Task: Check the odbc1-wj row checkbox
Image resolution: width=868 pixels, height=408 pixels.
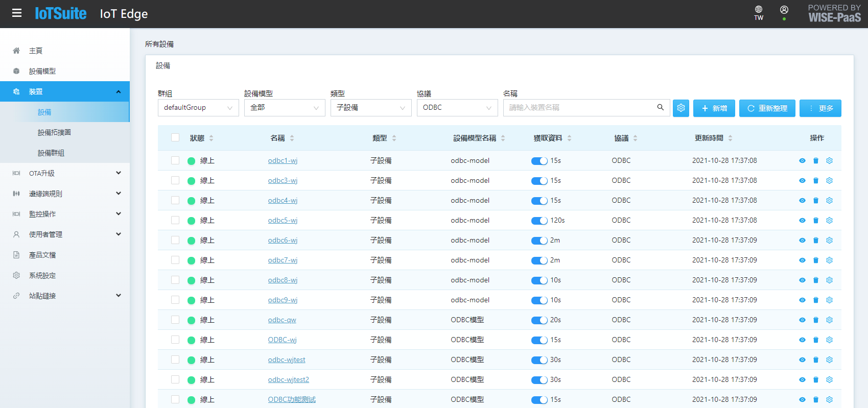Action: [175, 160]
